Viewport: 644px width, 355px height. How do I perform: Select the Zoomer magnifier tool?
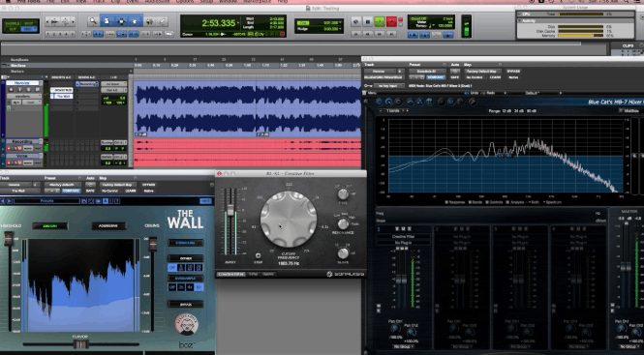tap(94, 21)
